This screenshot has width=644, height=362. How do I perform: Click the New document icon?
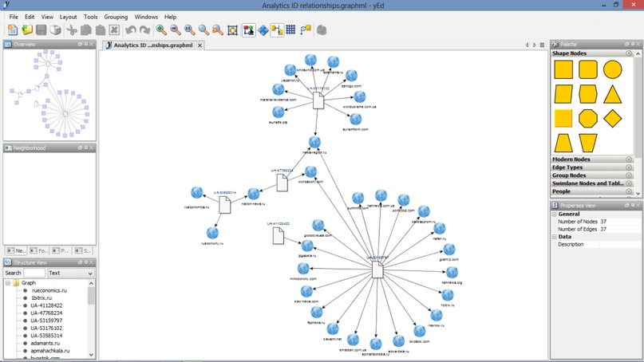coord(13,30)
